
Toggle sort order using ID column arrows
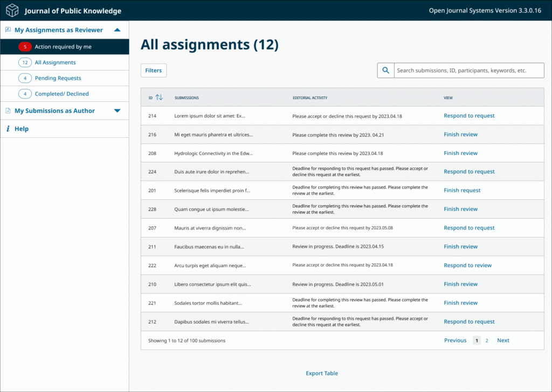[158, 97]
